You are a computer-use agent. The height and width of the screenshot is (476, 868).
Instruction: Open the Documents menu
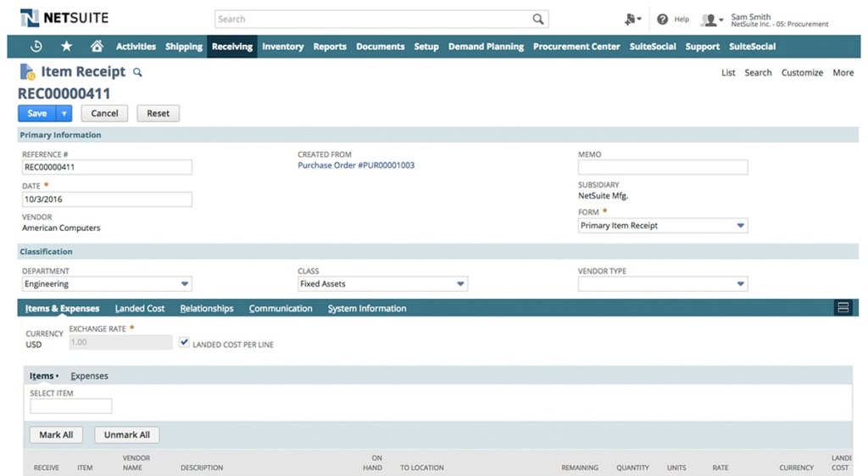(x=381, y=47)
